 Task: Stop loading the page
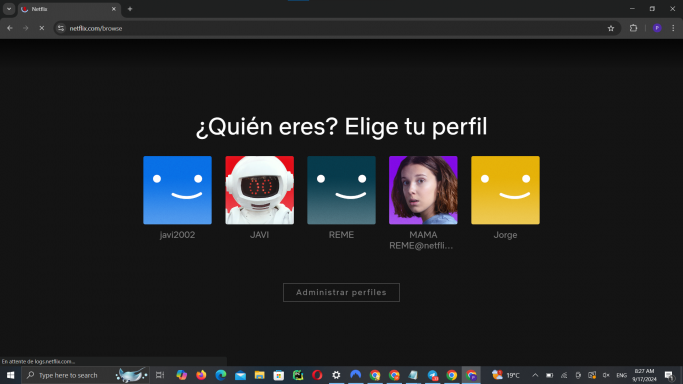click(x=42, y=28)
